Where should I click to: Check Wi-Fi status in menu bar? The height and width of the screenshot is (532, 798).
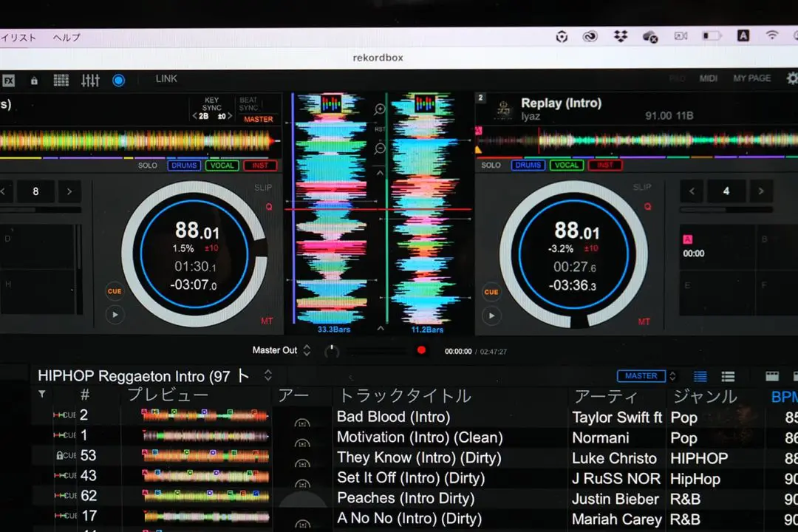[772, 35]
